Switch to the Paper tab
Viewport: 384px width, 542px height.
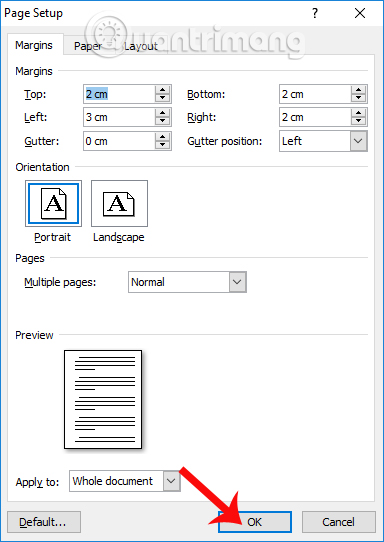(88, 46)
